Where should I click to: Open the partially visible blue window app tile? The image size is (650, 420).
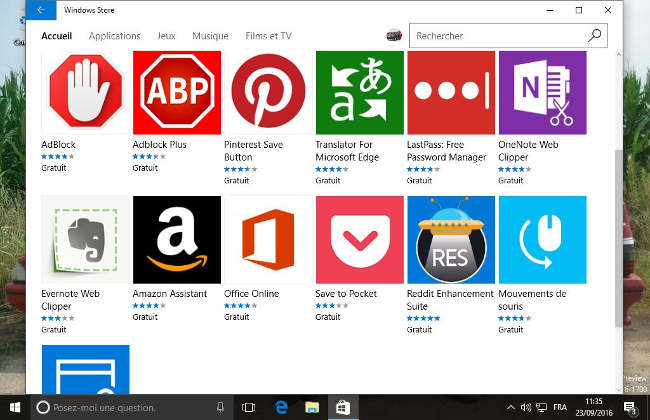coord(85,369)
